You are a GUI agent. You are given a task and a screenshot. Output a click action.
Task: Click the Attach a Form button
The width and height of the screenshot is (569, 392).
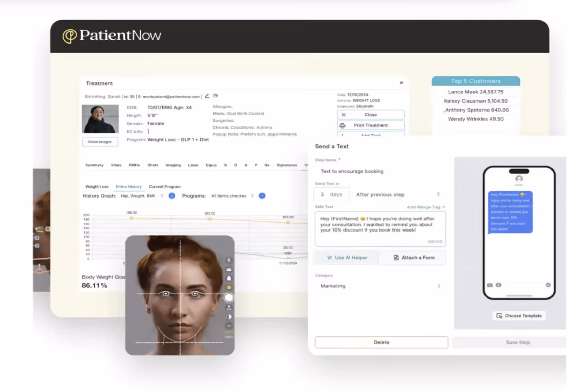tap(414, 258)
